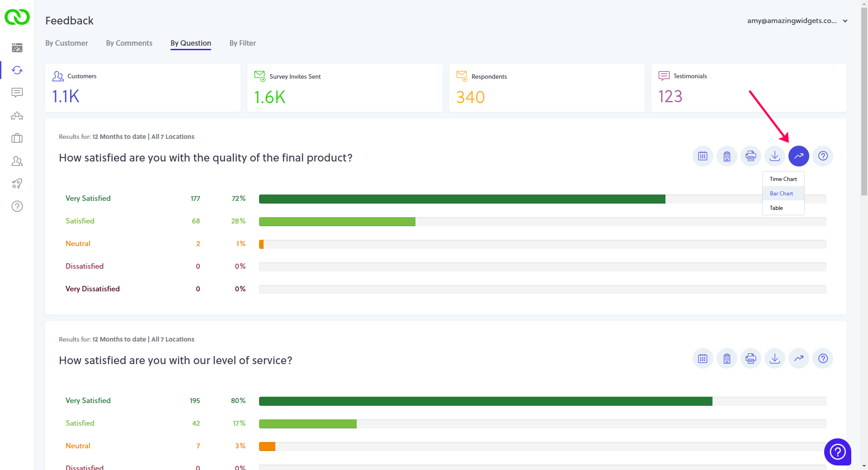The image size is (868, 470).
Task: Click the level of service question heading
Action: coord(175,361)
